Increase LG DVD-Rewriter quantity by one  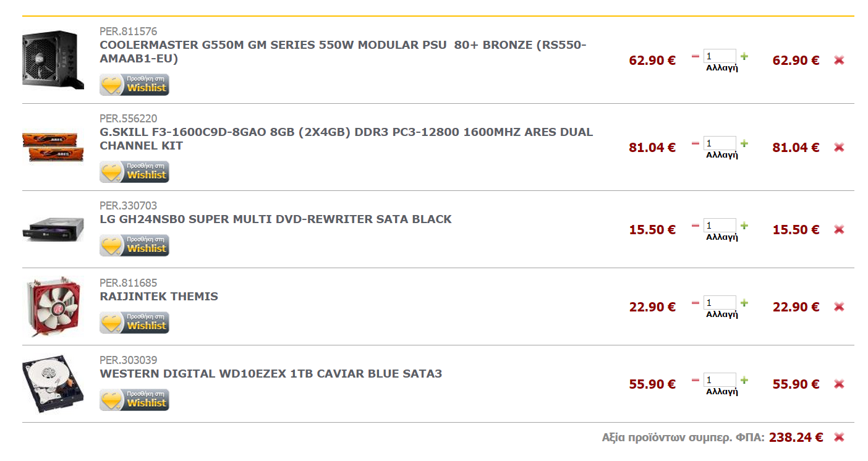tap(744, 226)
